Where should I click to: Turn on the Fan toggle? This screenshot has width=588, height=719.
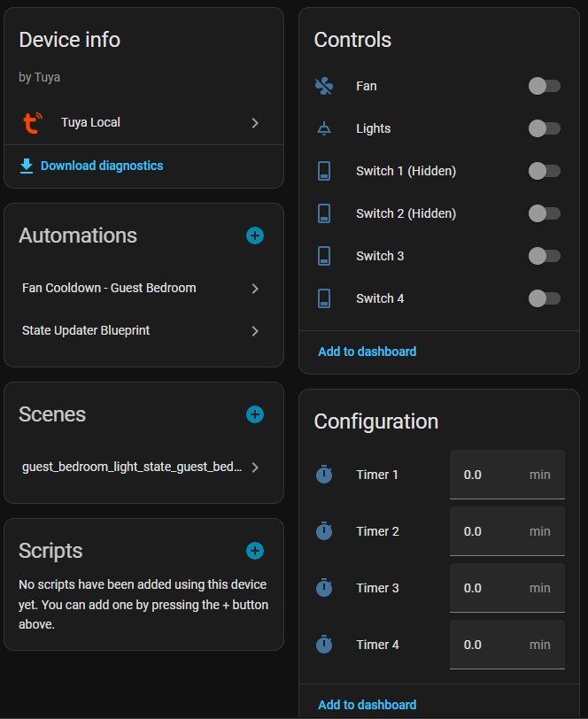pos(544,86)
